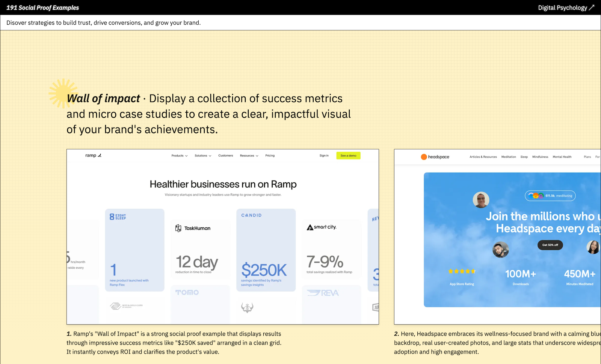Click Sign in on the Ramp page
601x364 pixels.
coord(324,155)
